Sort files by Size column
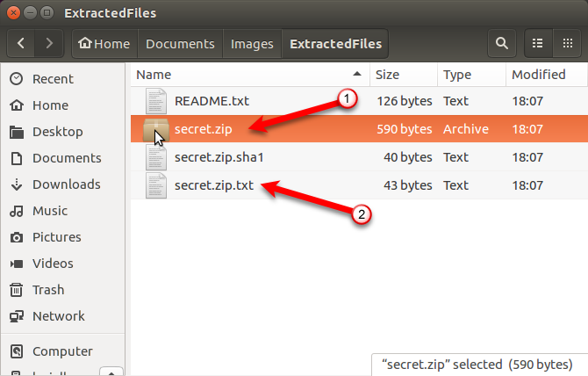Screen dimensions: 588x376 pyautogui.click(x=404, y=75)
